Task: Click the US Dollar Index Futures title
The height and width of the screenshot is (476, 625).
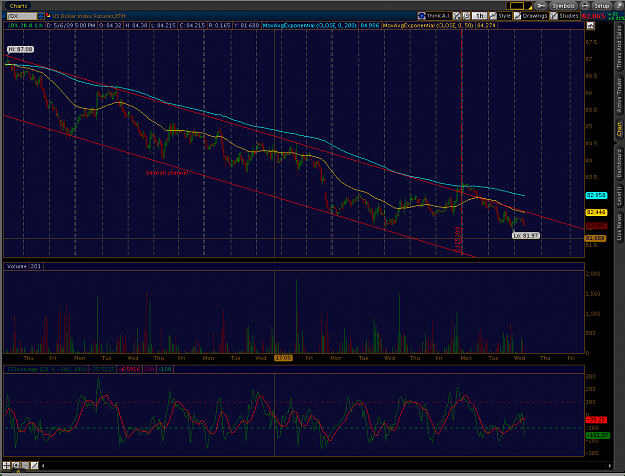Action: [88, 16]
